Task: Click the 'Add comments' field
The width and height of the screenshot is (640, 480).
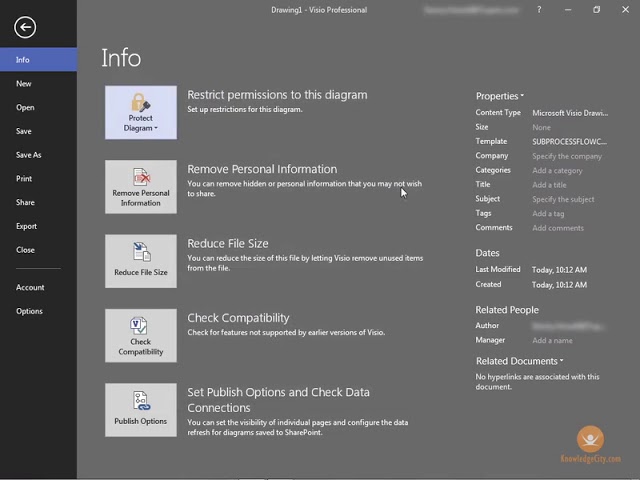Action: [558, 228]
